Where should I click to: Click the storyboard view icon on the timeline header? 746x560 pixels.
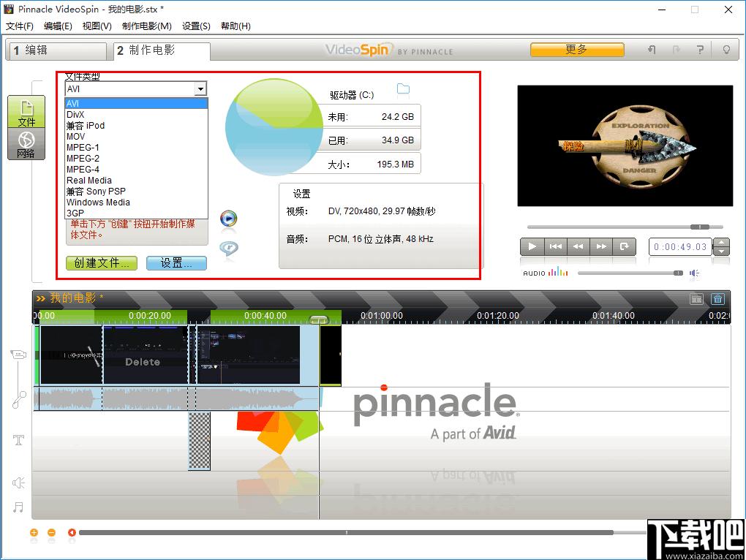point(696,299)
